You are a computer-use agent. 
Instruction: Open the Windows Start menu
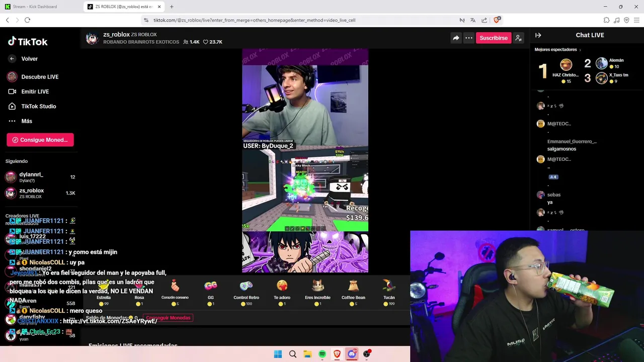pos(278,354)
